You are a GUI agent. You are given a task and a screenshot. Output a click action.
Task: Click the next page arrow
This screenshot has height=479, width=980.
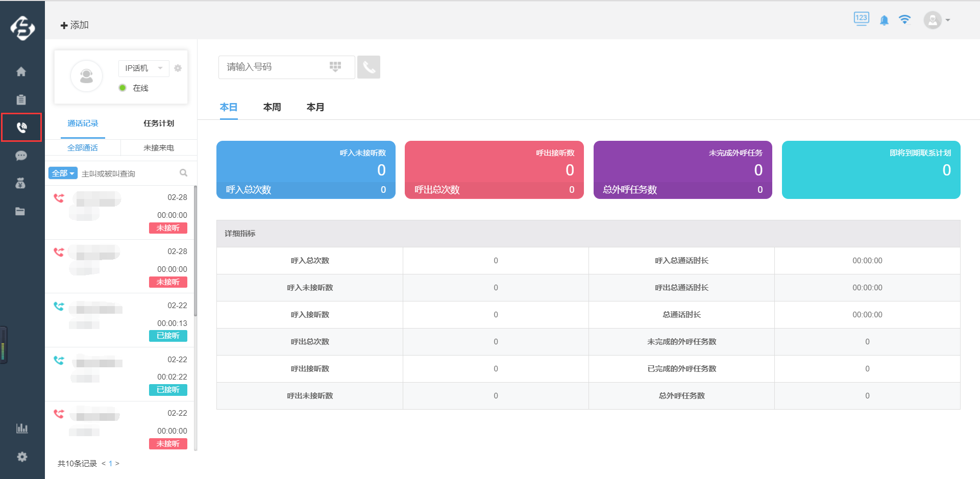tap(117, 464)
